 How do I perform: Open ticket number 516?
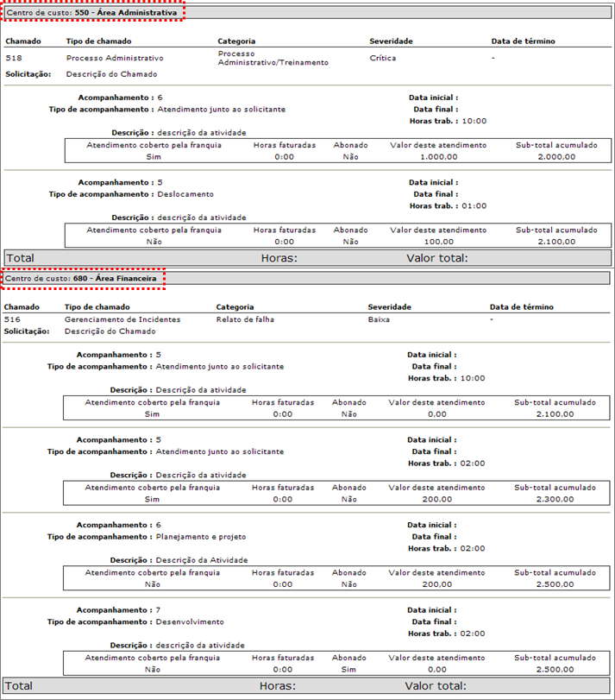tap(12, 319)
